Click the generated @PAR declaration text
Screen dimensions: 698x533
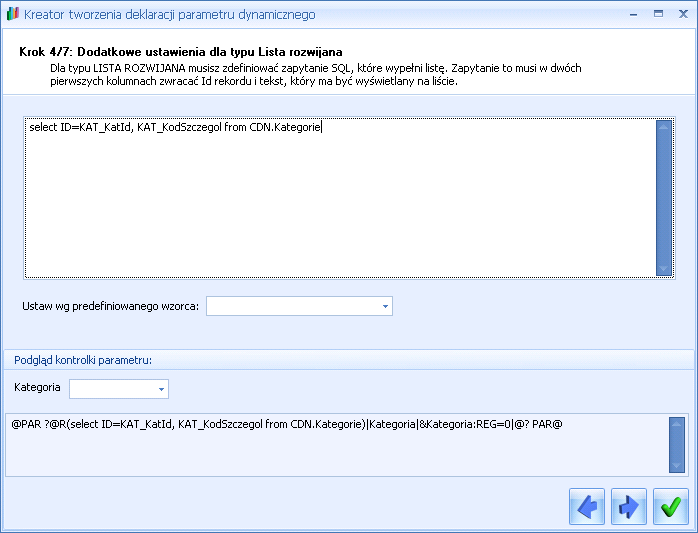(x=287, y=424)
